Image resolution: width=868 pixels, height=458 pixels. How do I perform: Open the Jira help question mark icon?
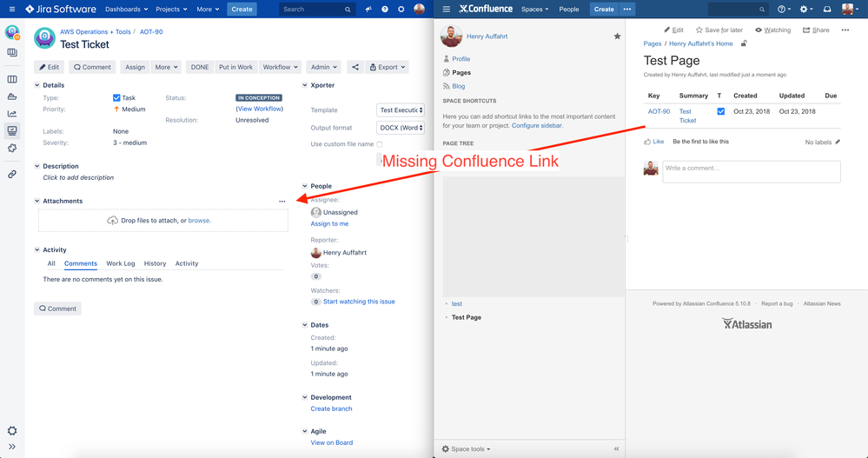tap(385, 10)
